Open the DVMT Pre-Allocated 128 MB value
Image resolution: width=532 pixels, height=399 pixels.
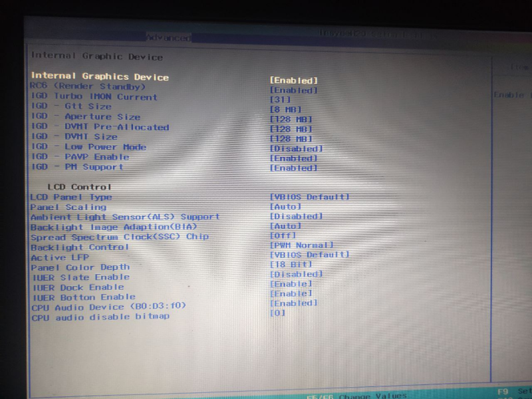click(291, 129)
